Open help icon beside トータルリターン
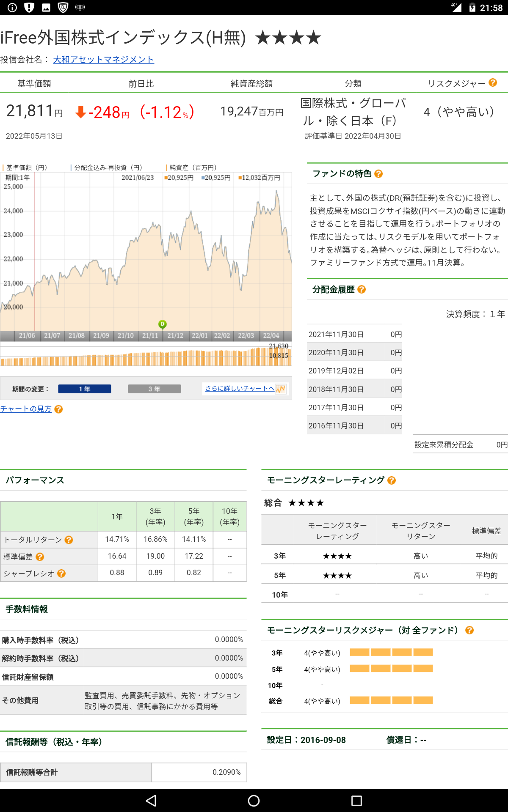 [x=69, y=540]
